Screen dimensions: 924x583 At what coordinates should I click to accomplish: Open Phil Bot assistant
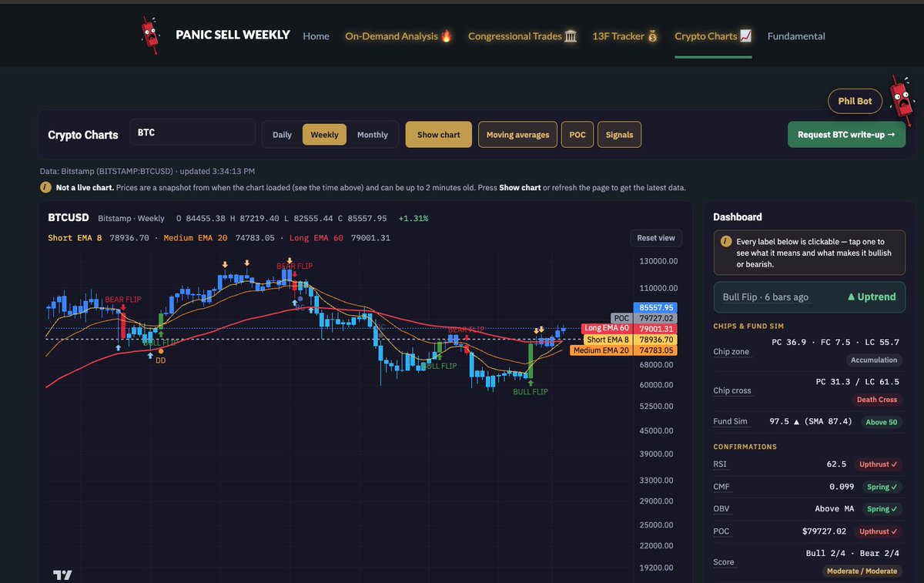[855, 101]
